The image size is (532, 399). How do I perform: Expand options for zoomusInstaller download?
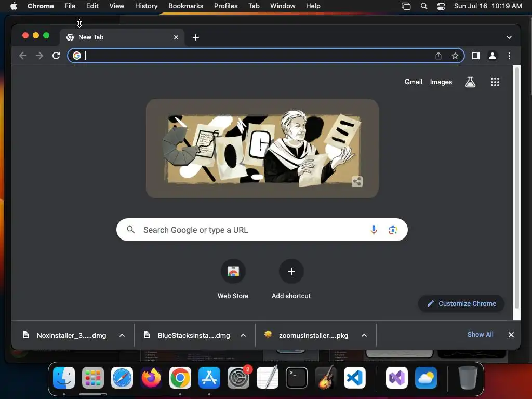click(x=364, y=335)
